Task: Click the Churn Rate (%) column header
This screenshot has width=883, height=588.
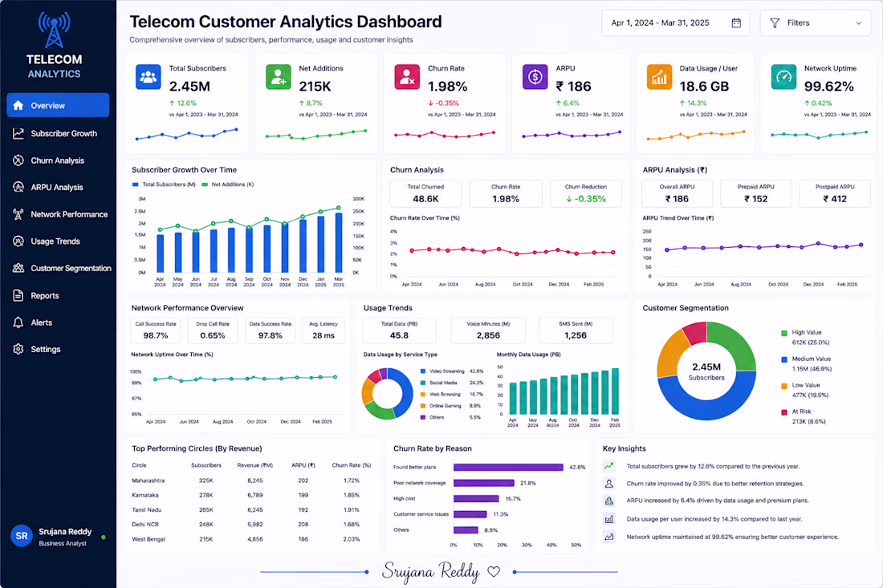Action: 352,465
